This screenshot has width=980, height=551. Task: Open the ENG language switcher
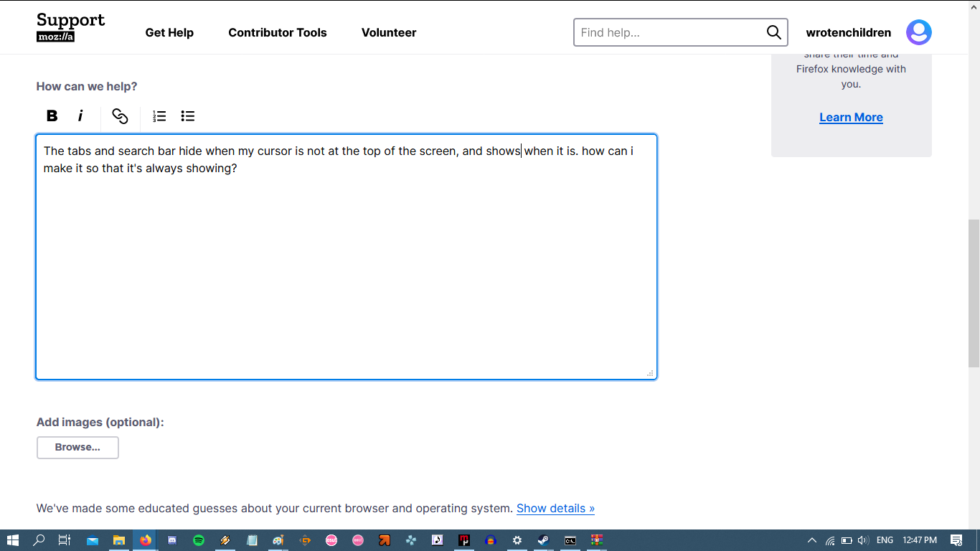(x=884, y=540)
